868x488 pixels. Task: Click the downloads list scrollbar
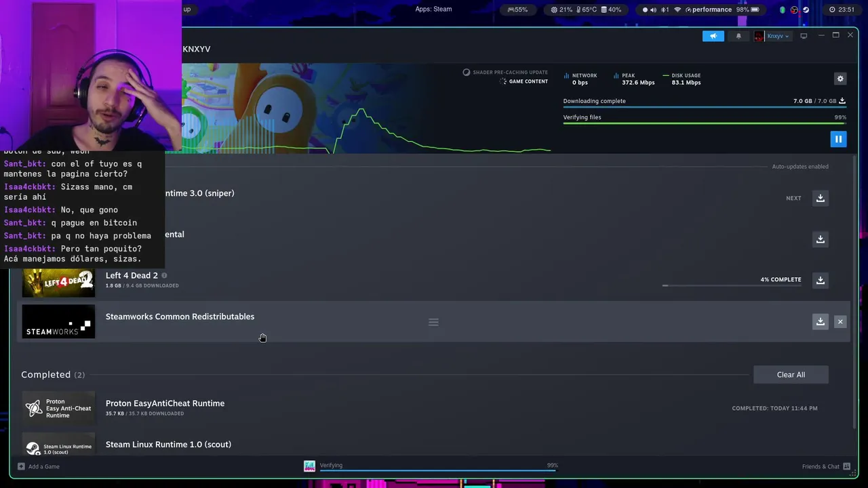[x=854, y=291]
